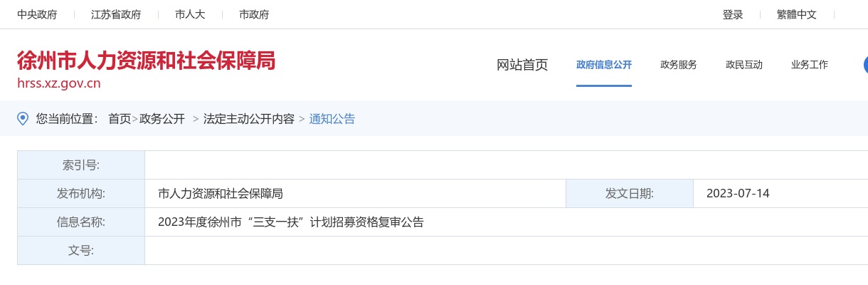Open the 中央政府 link
This screenshot has width=868, height=285.
coord(37,14)
